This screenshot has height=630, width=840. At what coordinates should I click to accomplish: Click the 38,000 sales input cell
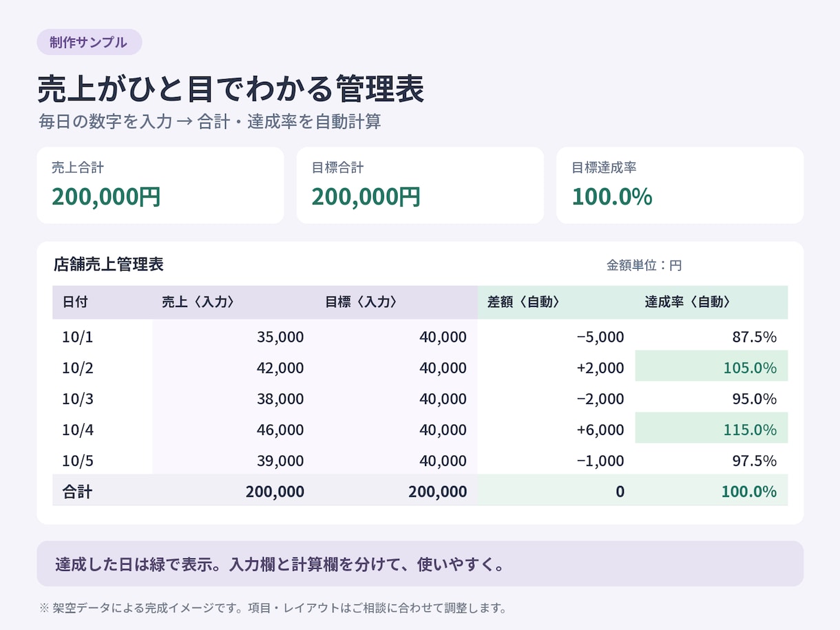coord(234,399)
